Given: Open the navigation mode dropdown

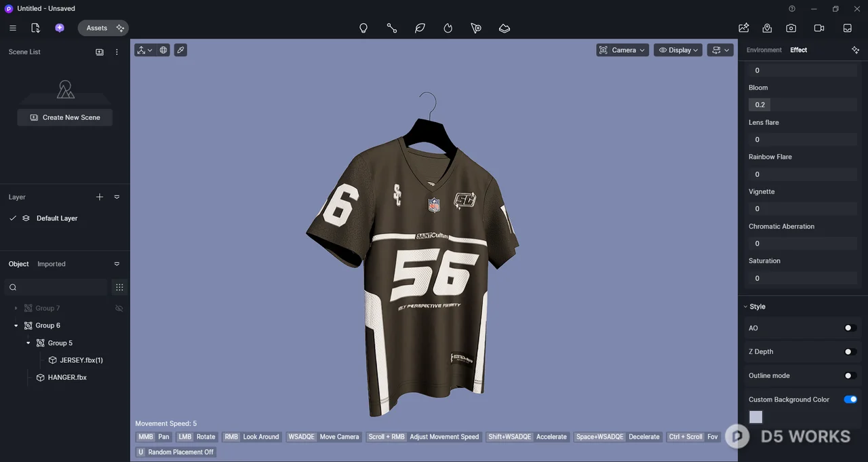Looking at the screenshot, I should [x=144, y=50].
